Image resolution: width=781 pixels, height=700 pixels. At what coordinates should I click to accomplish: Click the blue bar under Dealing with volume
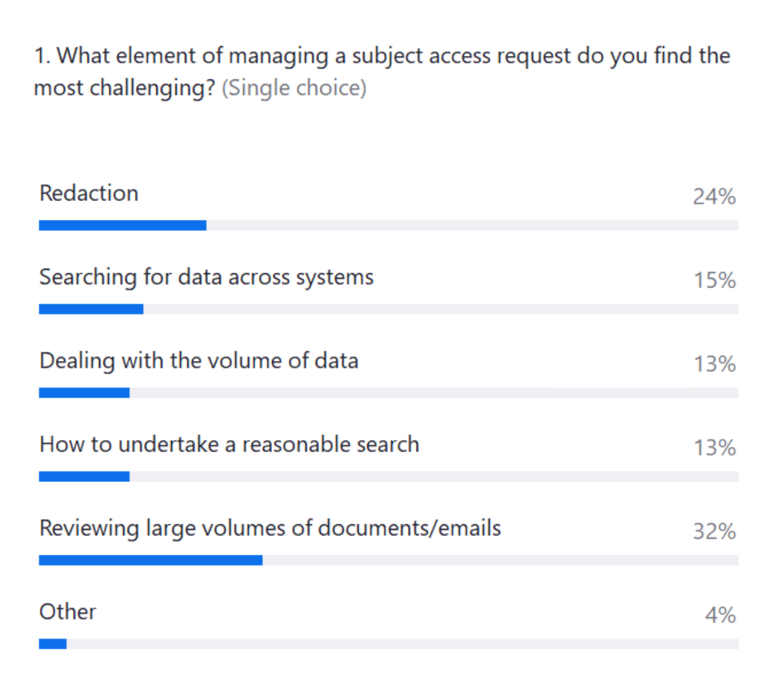84,393
